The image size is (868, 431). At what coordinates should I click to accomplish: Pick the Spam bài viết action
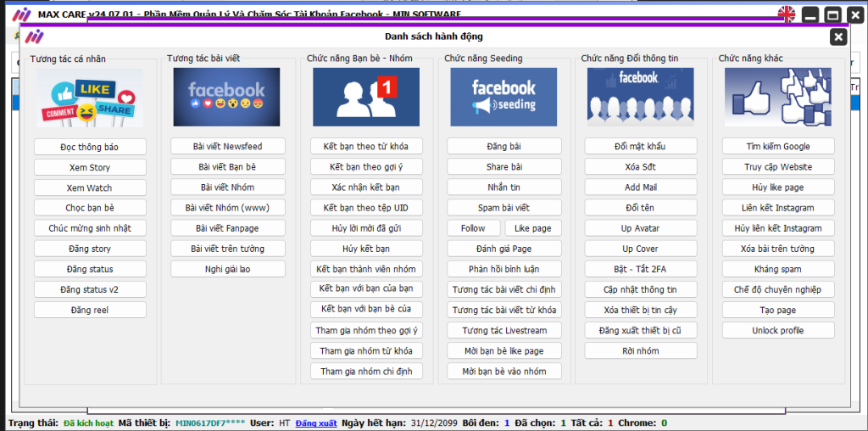coord(504,208)
